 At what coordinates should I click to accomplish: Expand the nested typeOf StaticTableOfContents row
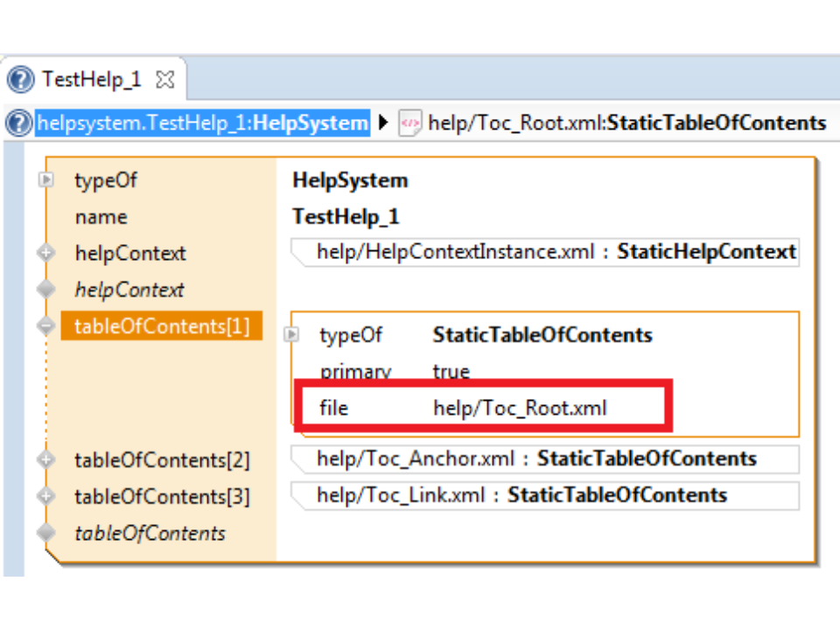coord(292,334)
